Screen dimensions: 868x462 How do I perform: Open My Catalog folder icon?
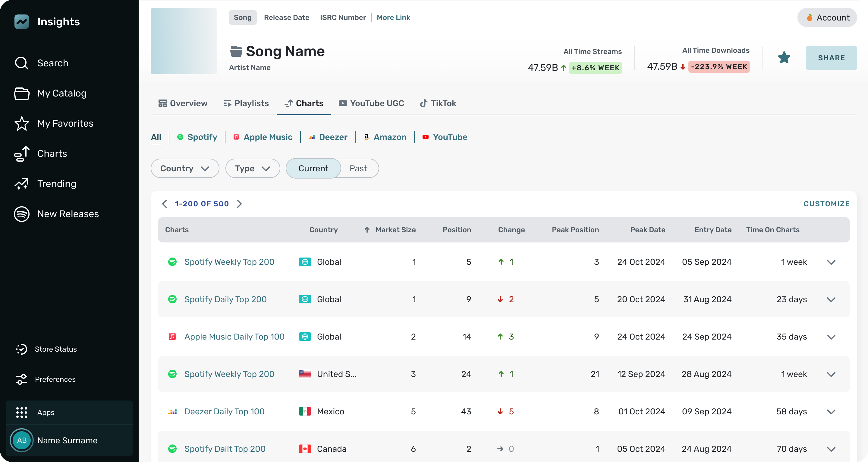pos(22,93)
